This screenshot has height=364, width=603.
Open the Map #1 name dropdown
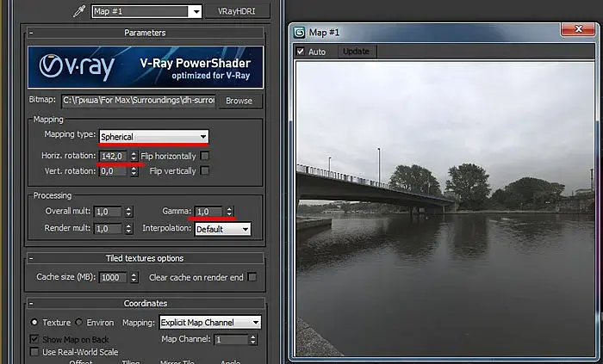[x=146, y=11]
